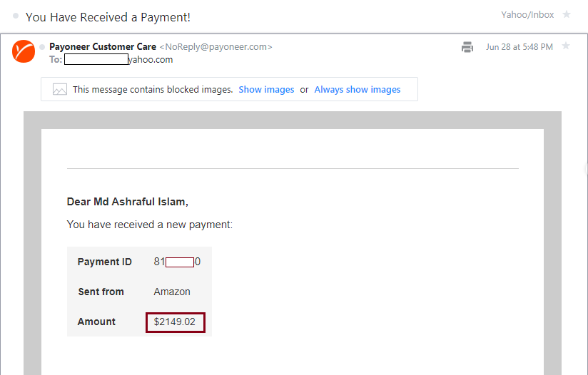Click the Jun 28 at 5:48 PM timestamp
The height and width of the screenshot is (375, 588).
click(x=519, y=47)
